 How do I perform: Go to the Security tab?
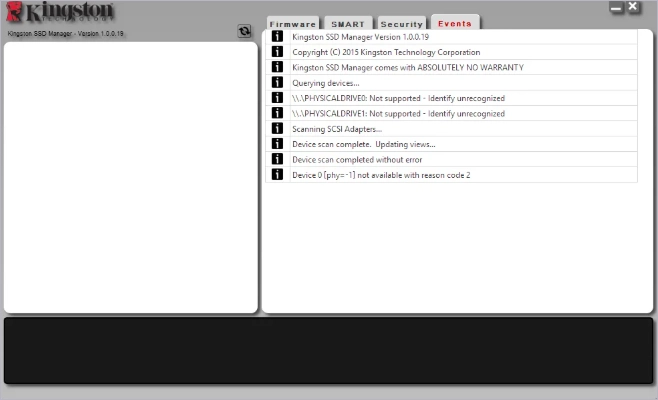(401, 23)
